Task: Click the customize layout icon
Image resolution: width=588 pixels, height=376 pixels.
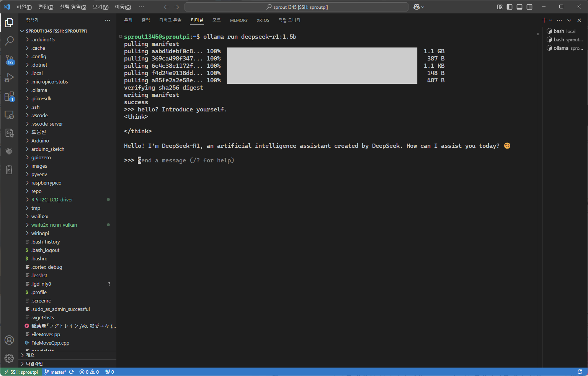Action: tap(500, 7)
